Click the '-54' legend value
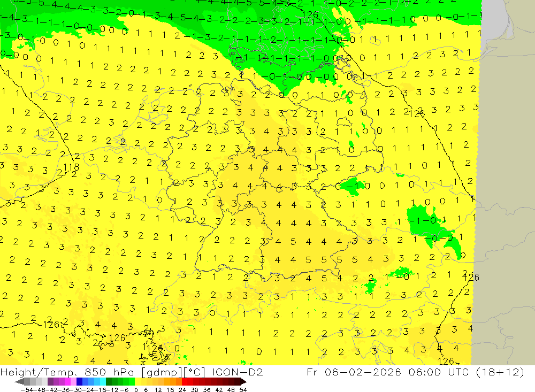 (x=27, y=390)
